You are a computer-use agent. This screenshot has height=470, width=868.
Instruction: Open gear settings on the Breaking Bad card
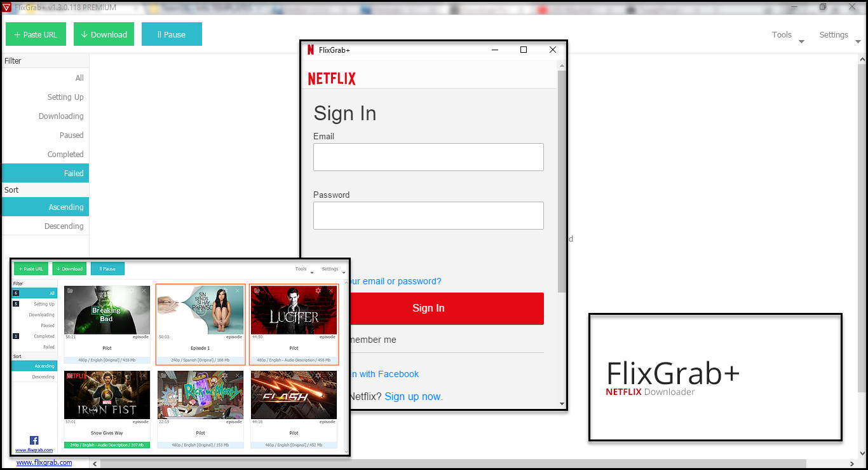[132, 291]
